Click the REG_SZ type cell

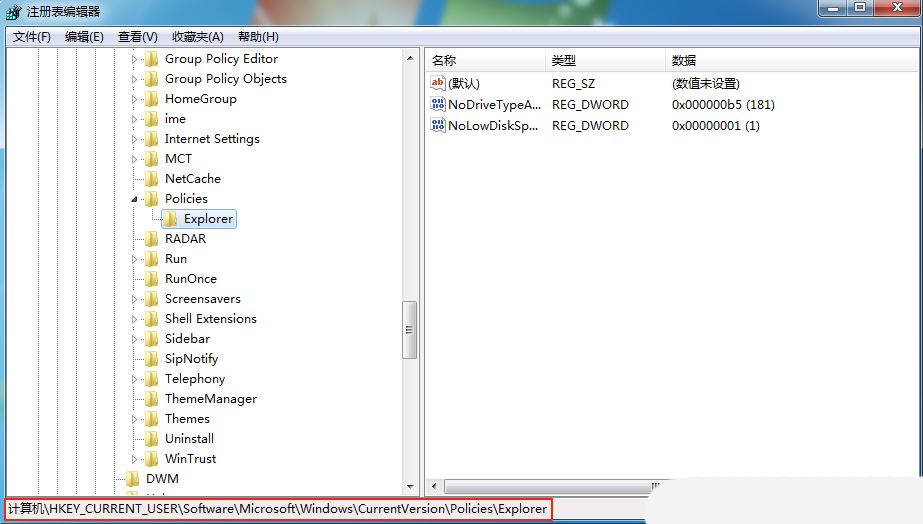point(573,84)
